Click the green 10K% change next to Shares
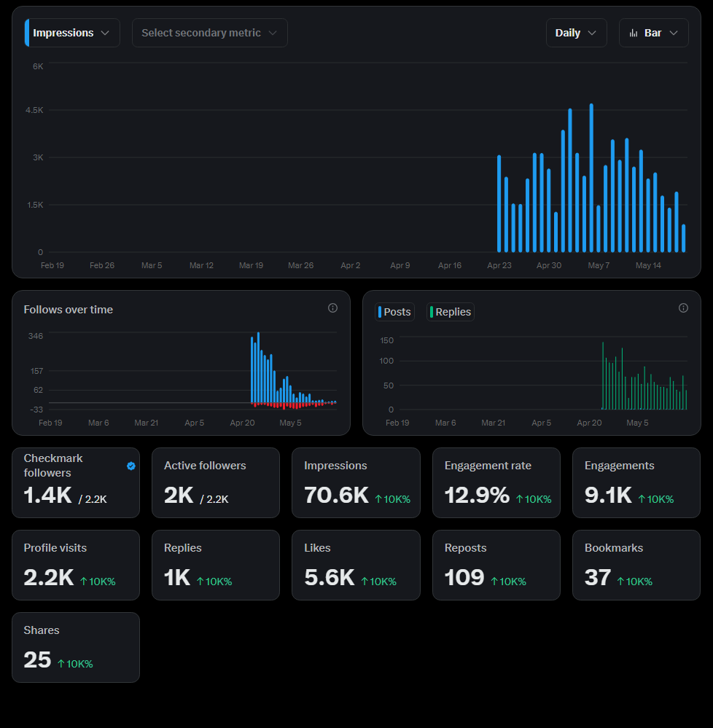713x728 pixels. point(75,664)
